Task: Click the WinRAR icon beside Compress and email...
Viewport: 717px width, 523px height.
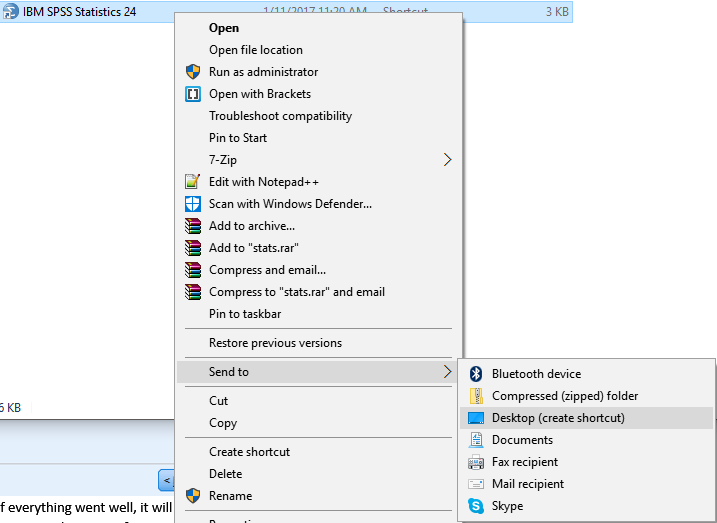Action: click(x=193, y=270)
